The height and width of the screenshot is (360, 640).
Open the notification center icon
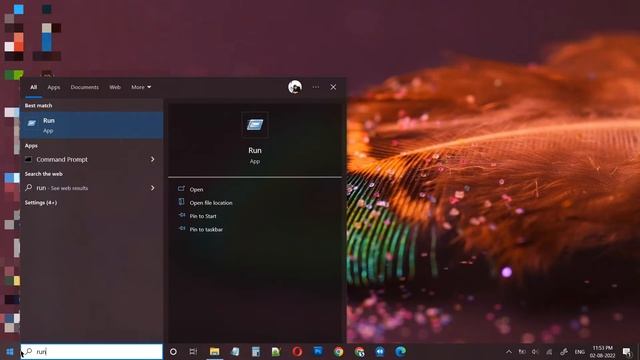click(627, 351)
